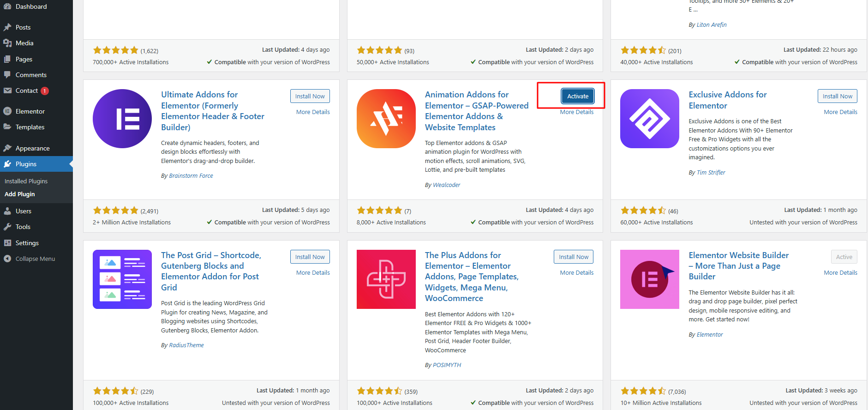
Task: Click the Dashboard icon in the sidebar
Action: pos(7,6)
